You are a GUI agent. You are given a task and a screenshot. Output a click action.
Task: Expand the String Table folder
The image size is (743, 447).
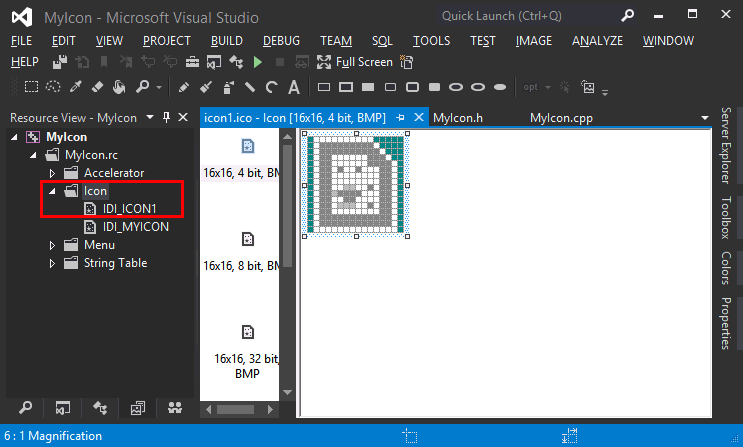52,263
